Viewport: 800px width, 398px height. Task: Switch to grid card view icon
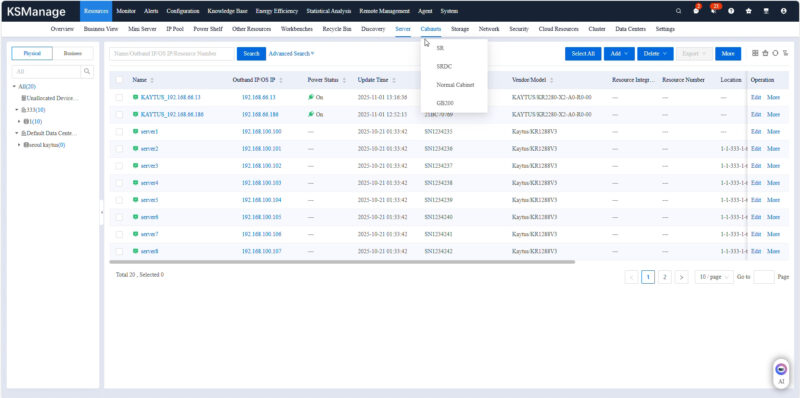(755, 53)
